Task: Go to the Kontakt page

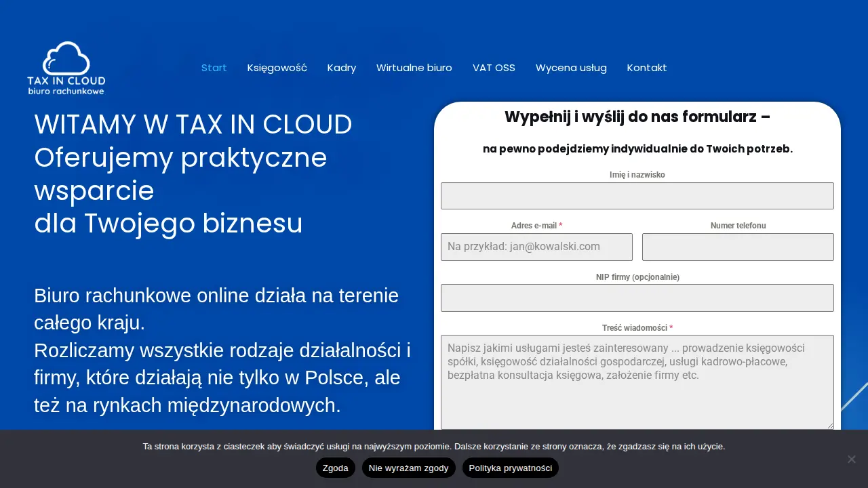Action: pos(647,68)
